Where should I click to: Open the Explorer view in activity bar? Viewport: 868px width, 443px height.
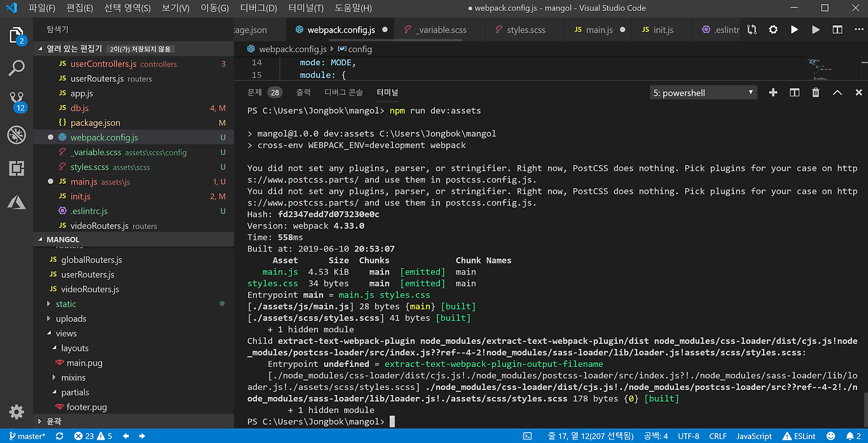point(16,36)
